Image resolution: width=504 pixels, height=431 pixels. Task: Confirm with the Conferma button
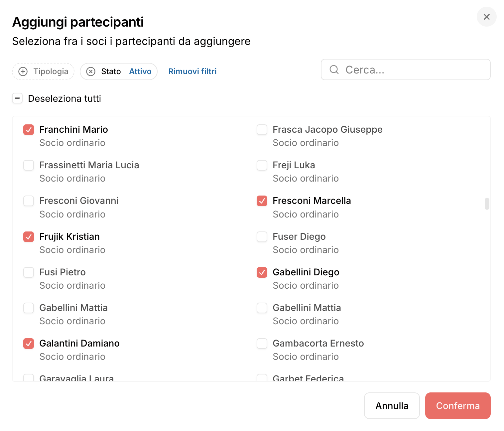[458, 406]
